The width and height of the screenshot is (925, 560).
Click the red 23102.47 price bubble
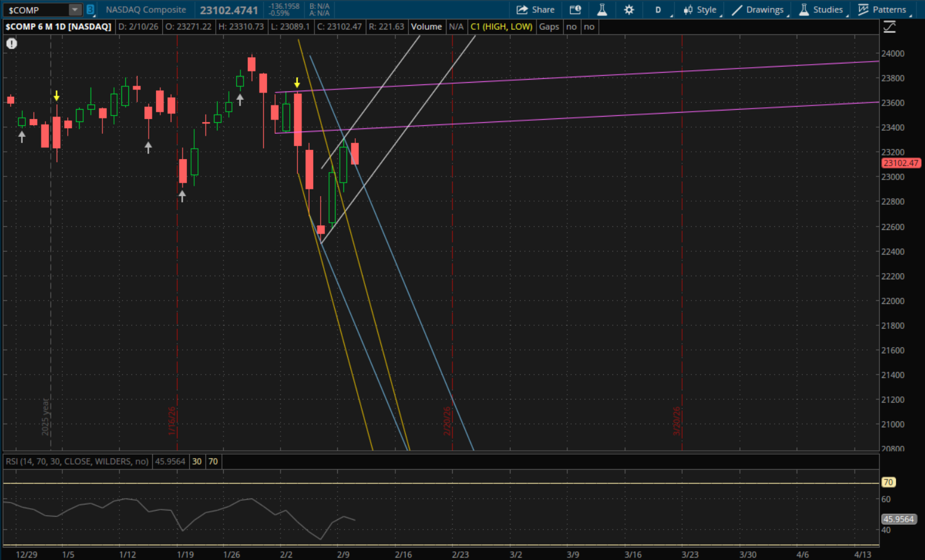(x=900, y=163)
